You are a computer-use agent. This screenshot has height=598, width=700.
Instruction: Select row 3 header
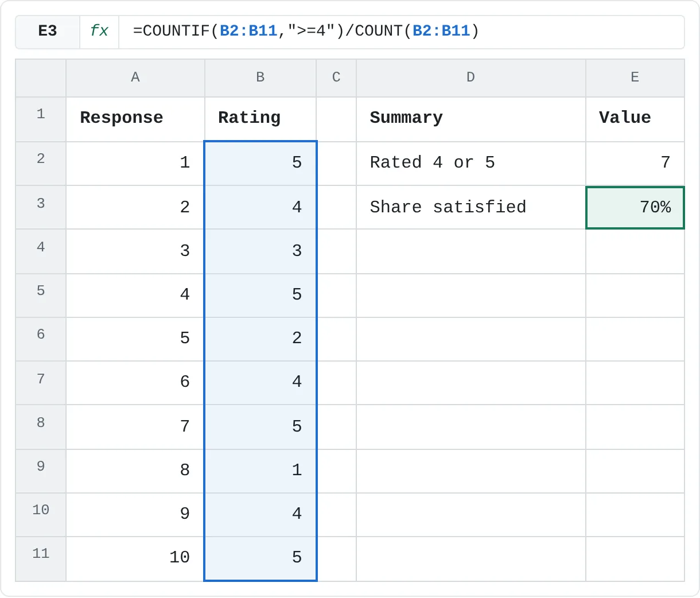tap(41, 207)
